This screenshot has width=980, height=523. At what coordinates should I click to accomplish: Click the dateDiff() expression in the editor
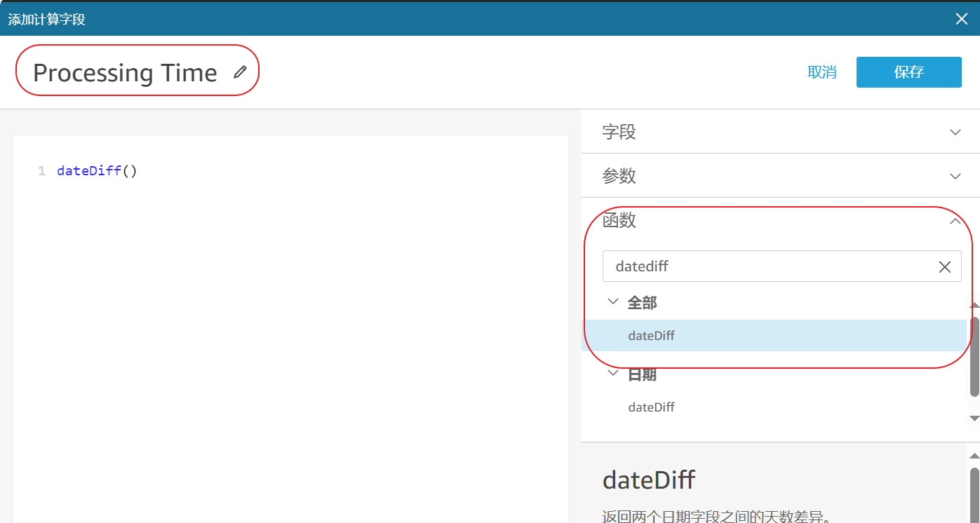[x=97, y=171]
